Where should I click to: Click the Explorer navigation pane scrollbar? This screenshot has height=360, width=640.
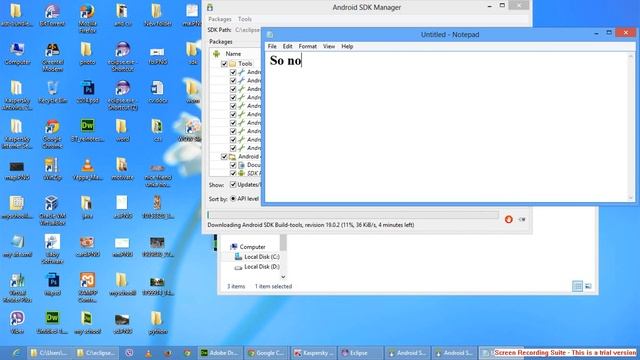click(283, 256)
